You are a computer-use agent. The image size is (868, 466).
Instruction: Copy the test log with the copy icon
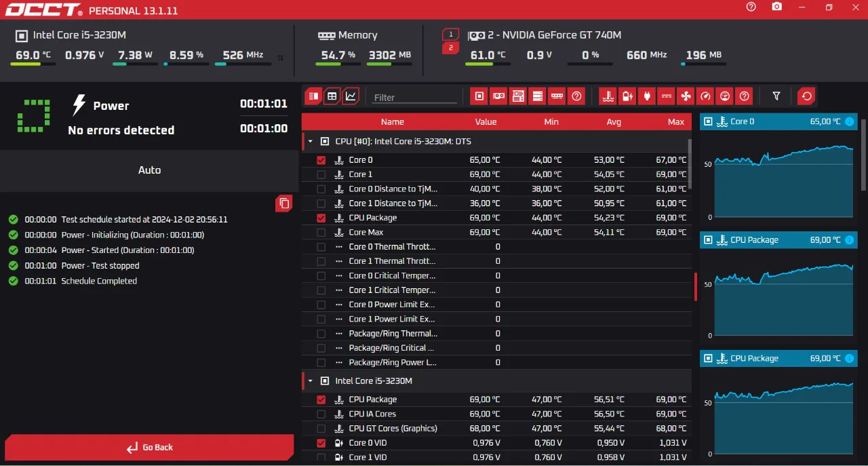point(284,203)
